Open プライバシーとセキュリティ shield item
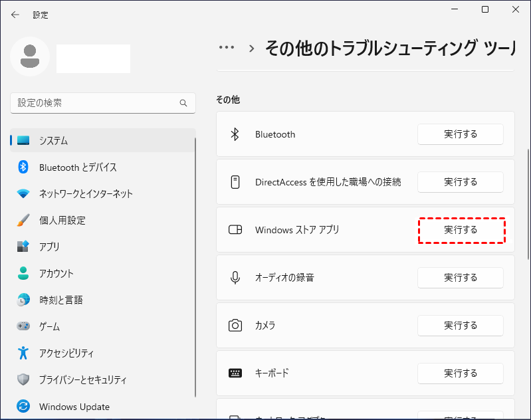Image resolution: width=531 pixels, height=420 pixels. 82,380
